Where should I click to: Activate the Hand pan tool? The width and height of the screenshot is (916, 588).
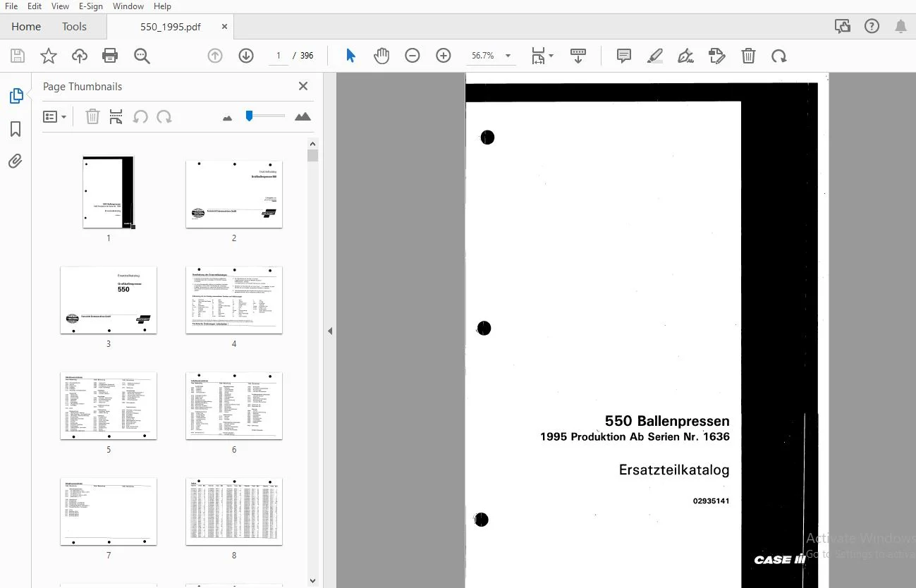pos(381,56)
